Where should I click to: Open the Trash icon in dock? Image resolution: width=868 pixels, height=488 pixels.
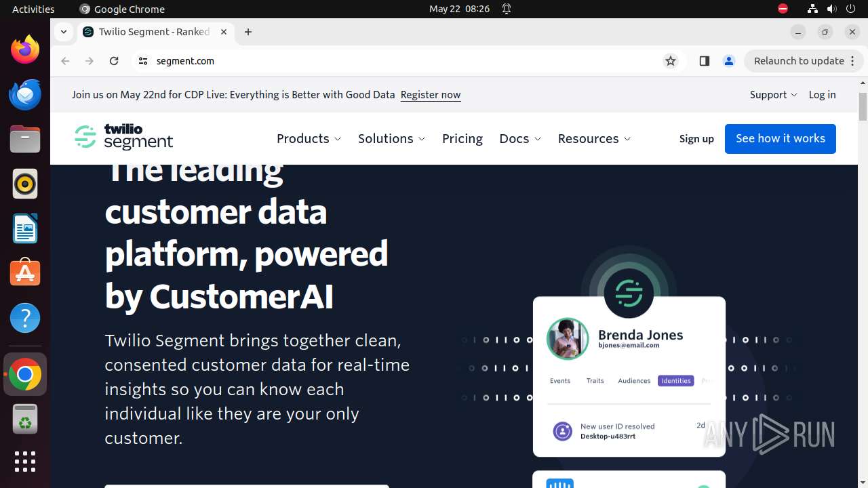tap(25, 419)
